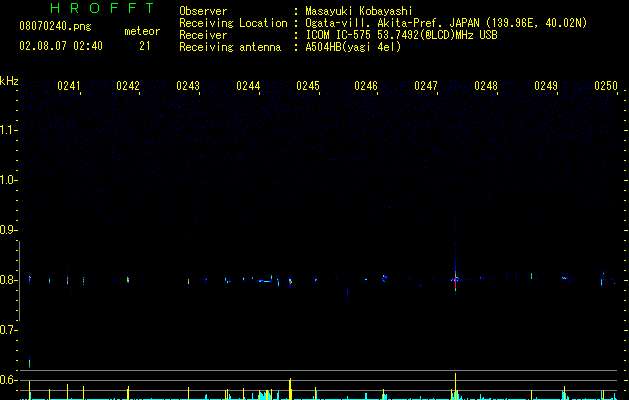This screenshot has height=400, width=629.
Task: Click the 0249 time marker
Action: click(x=546, y=86)
